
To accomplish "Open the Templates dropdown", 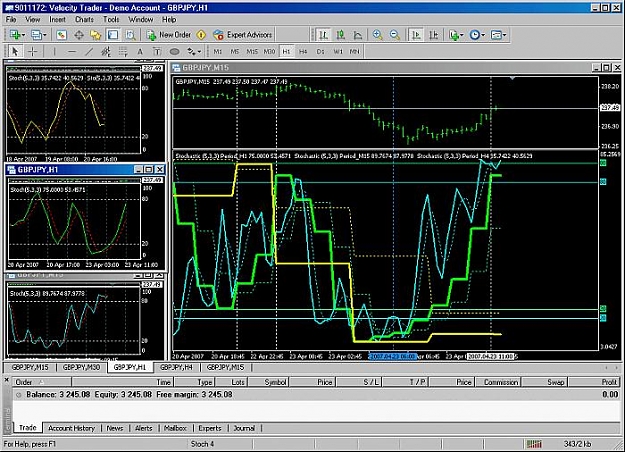I will coord(498,35).
